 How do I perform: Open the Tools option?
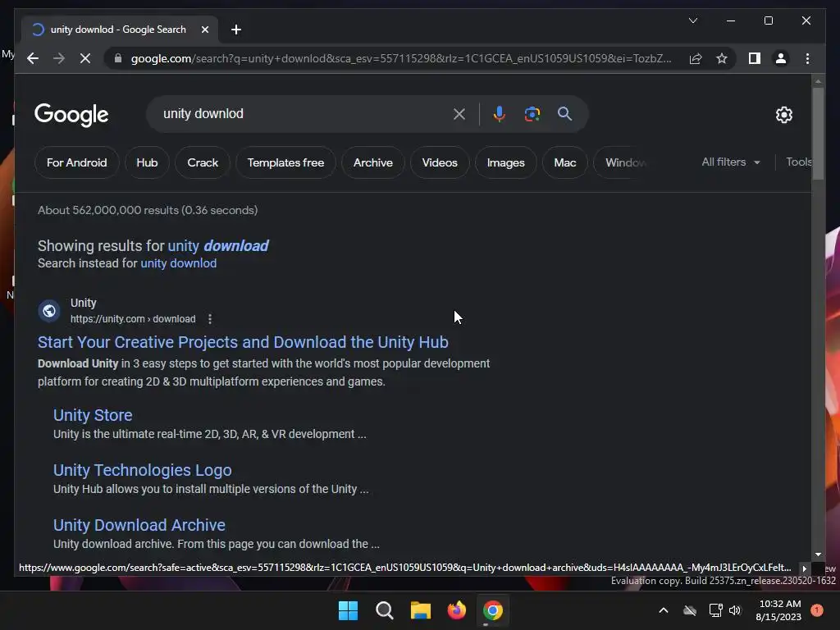(798, 162)
